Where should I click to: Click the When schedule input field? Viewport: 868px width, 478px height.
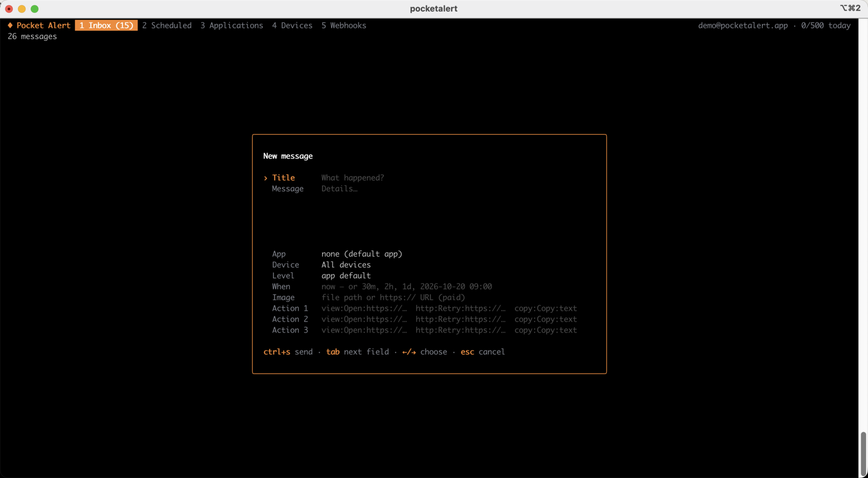point(407,287)
